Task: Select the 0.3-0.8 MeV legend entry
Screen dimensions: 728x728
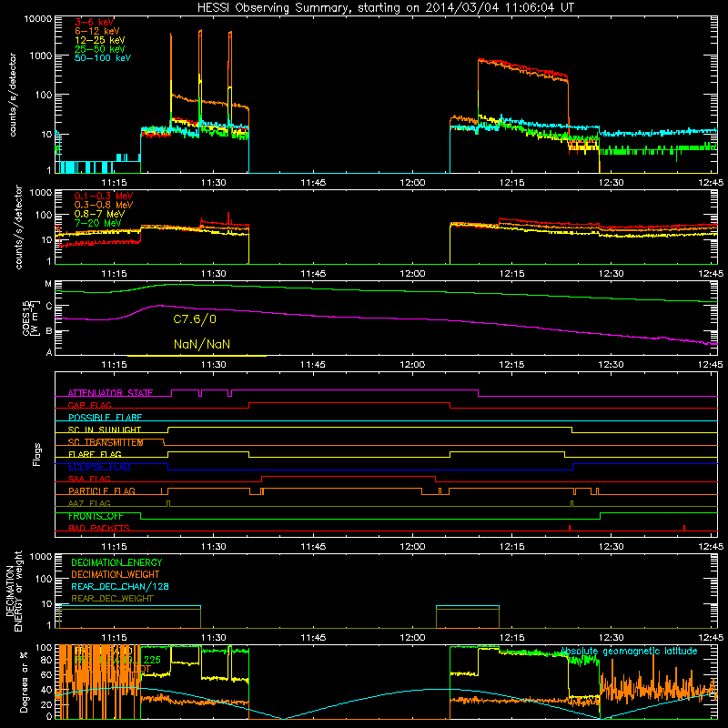Action: 104,205
